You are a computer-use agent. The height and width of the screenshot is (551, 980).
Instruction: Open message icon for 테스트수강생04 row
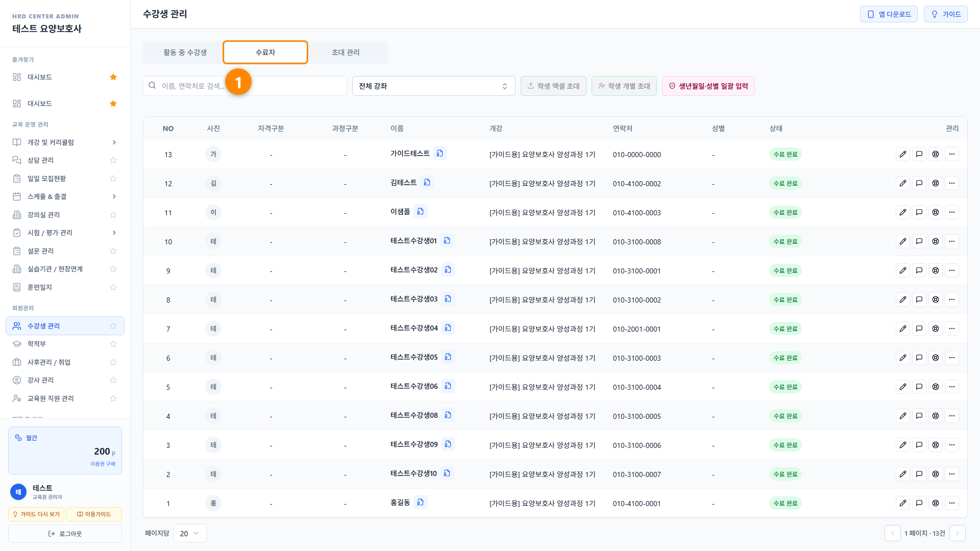tap(919, 329)
